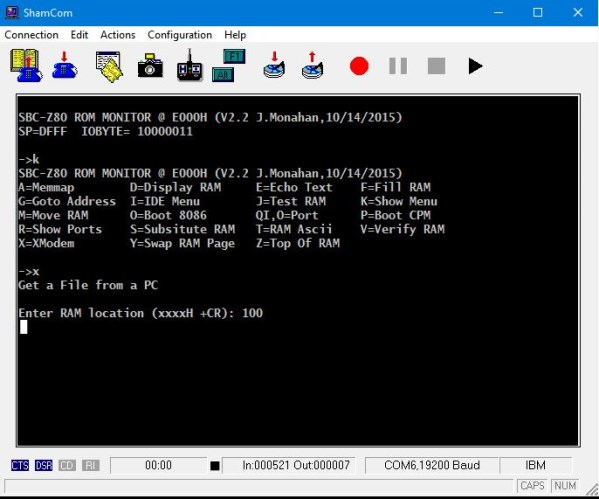The image size is (599, 499).
Task: Click the COM6,19200 Baud status field
Action: [x=432, y=465]
